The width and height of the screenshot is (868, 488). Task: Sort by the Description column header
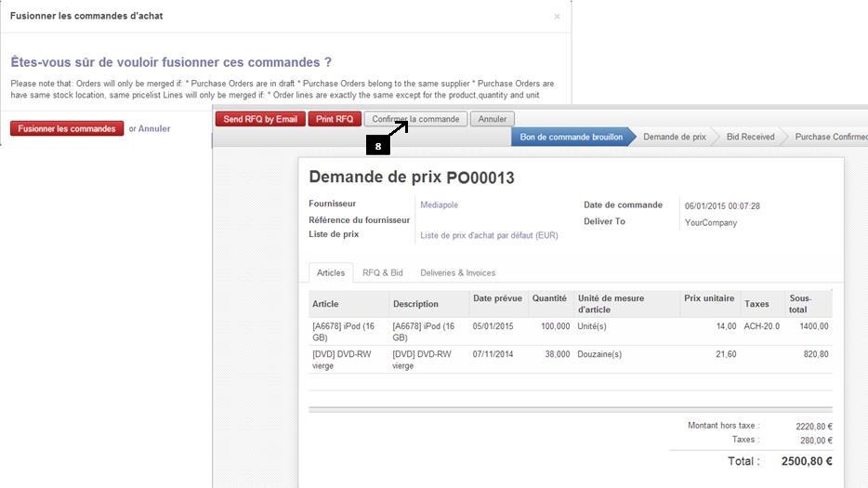point(429,304)
